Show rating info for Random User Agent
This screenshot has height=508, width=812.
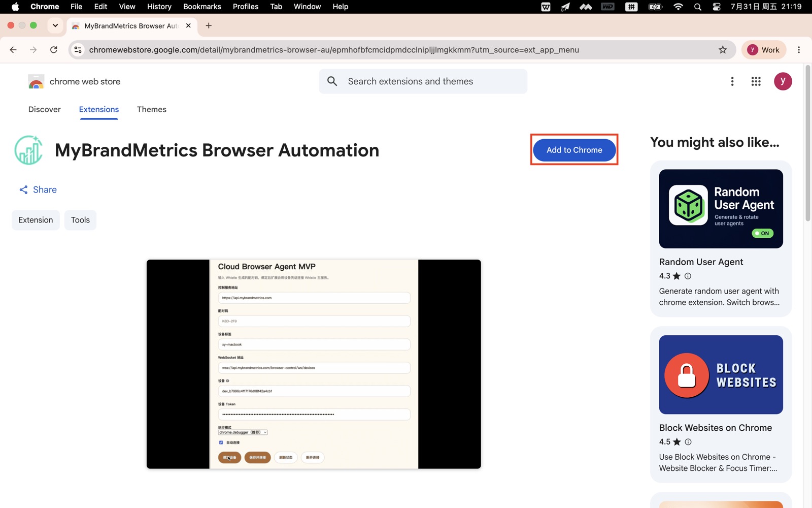[688, 276]
